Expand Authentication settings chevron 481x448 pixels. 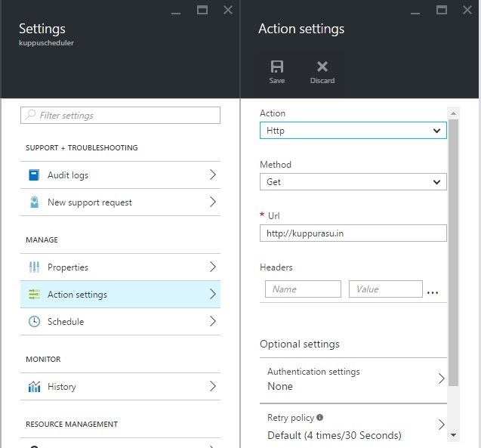coord(441,378)
